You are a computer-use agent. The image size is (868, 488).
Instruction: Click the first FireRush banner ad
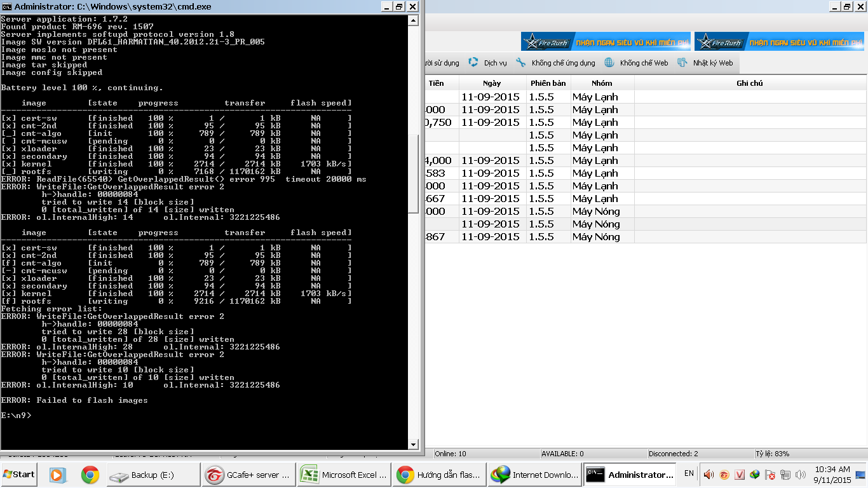(606, 42)
